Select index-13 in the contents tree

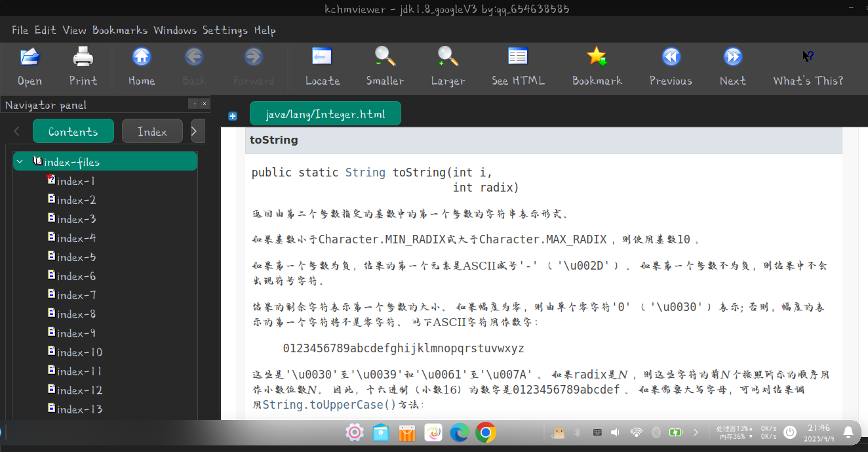tap(79, 409)
